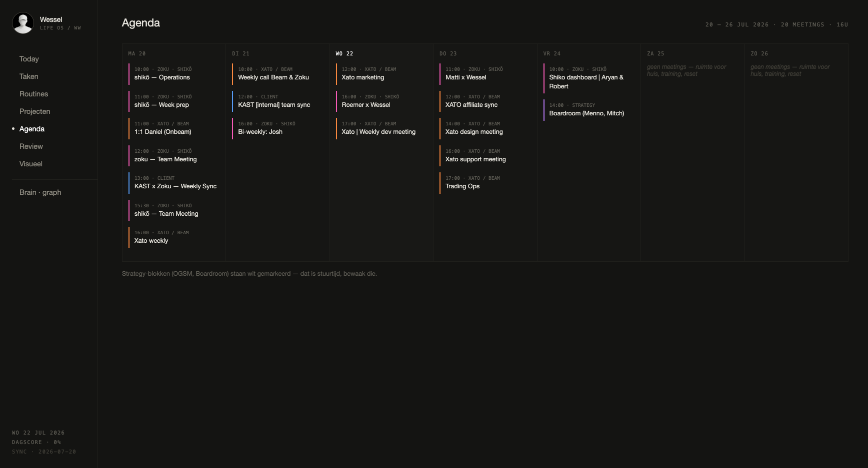Open Brain · graph link
The image size is (868, 468).
[40, 192]
